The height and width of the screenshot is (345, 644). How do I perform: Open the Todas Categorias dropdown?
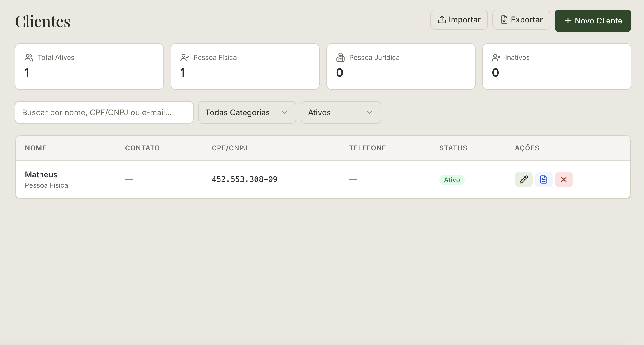(x=247, y=112)
